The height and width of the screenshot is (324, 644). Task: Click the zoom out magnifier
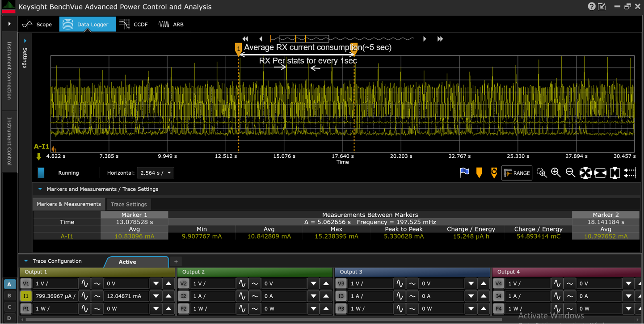point(570,173)
